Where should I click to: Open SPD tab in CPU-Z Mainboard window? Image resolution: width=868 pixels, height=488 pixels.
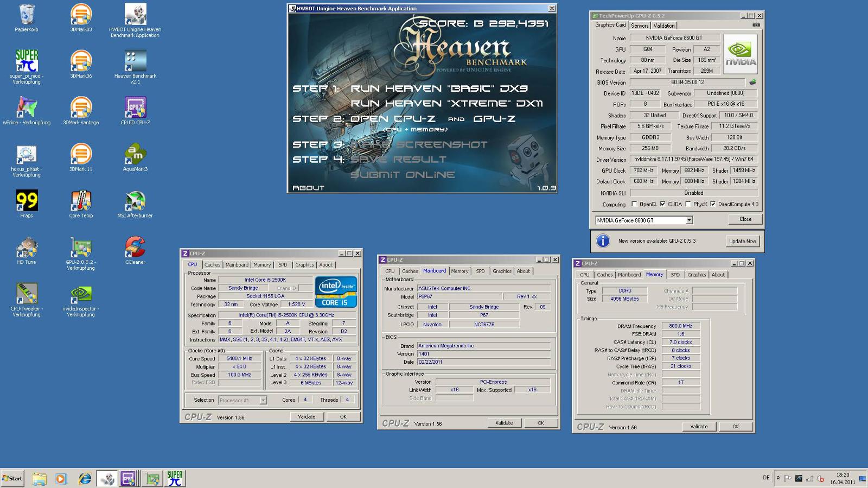pos(480,271)
